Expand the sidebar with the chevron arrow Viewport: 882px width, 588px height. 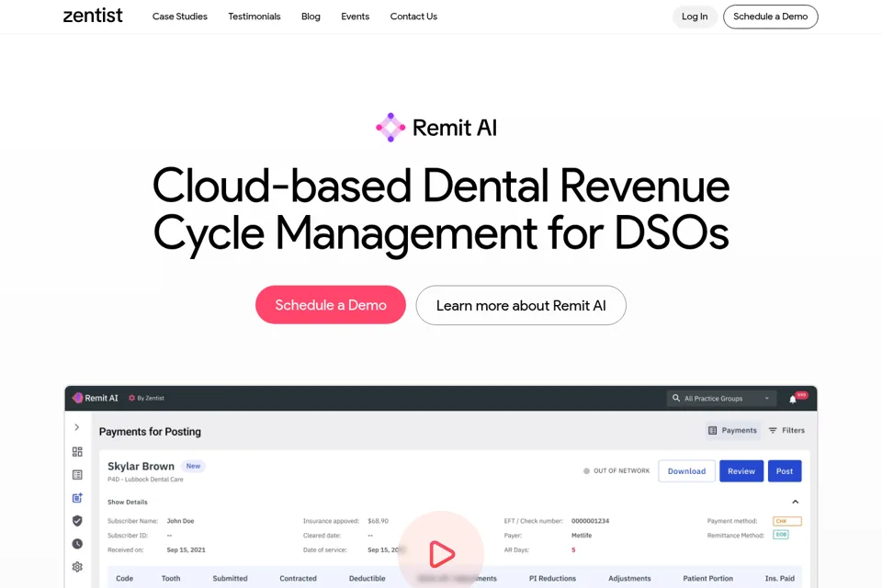77,427
